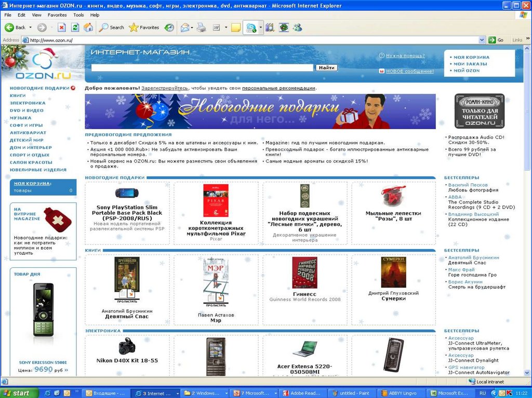Viewport: 532px width, 398px height.
Task: Click the Messenger people toolbar icon
Action: (x=298, y=28)
